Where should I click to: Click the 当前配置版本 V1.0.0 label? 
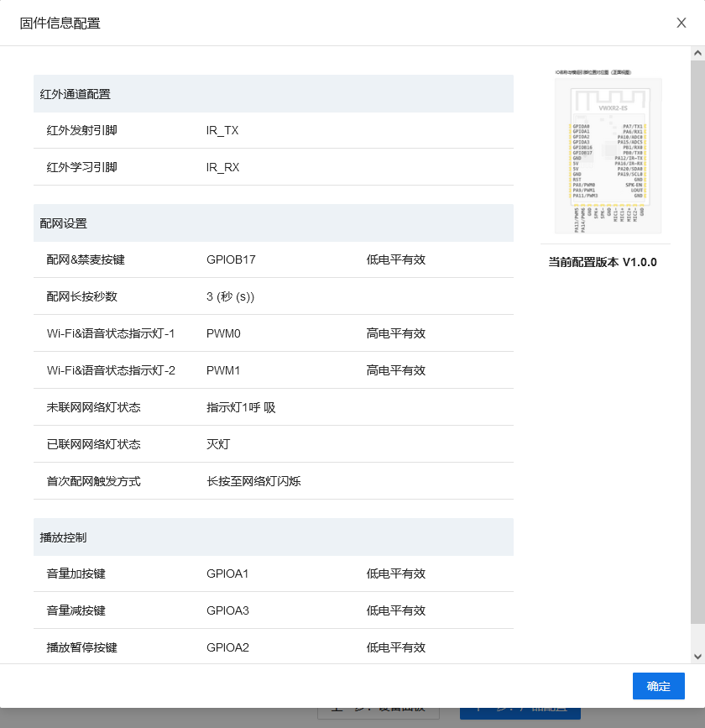[603, 262]
